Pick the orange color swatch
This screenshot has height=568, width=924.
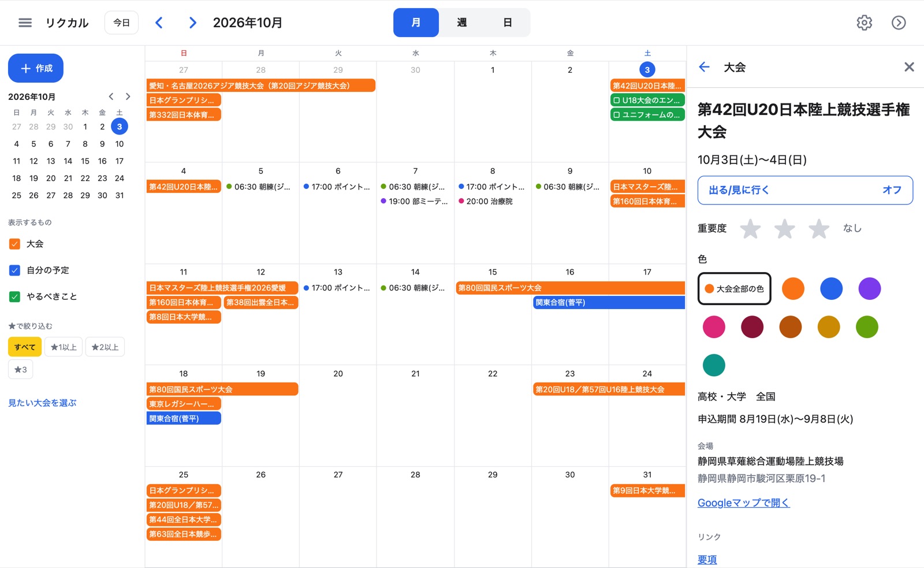(x=793, y=288)
